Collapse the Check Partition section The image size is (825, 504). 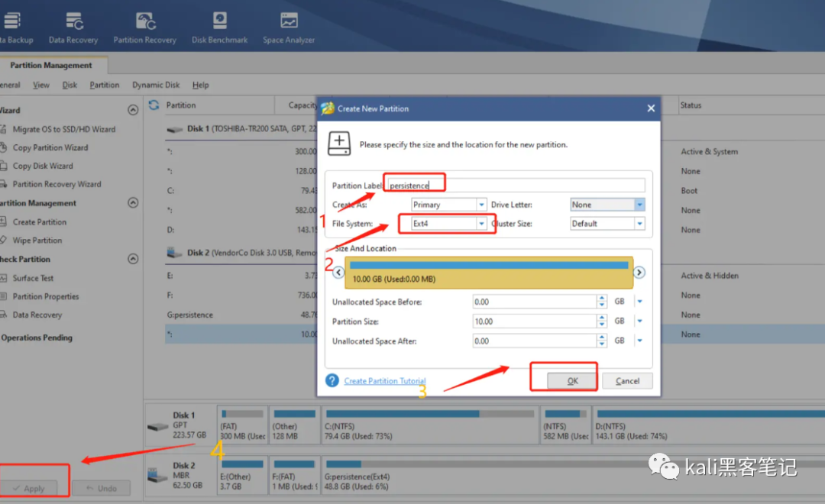[133, 259]
